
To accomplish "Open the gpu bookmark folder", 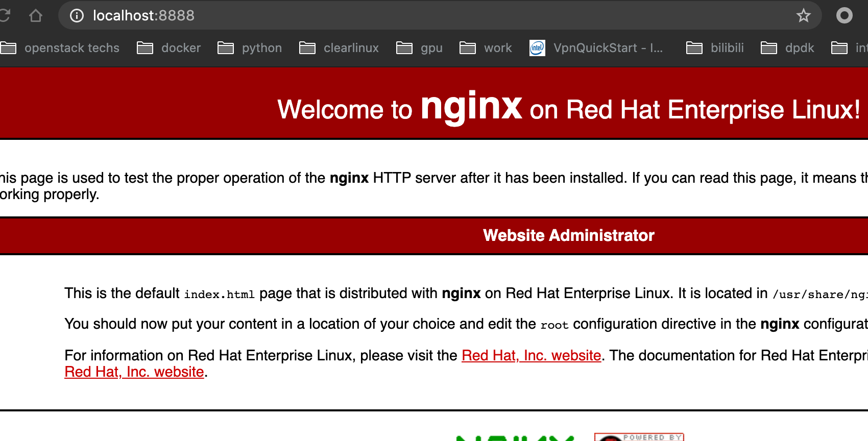I will pyautogui.click(x=420, y=48).
